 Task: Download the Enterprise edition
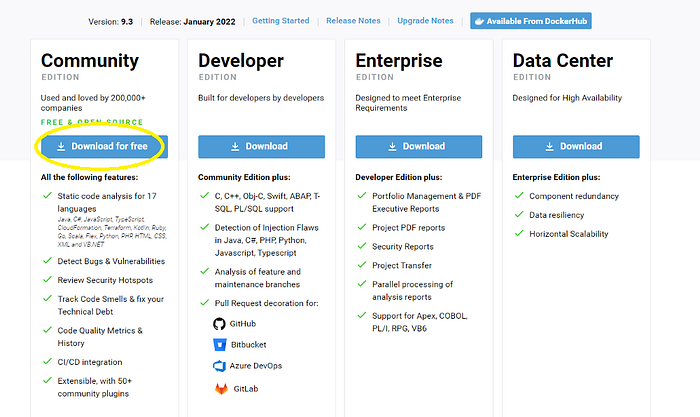[419, 146]
